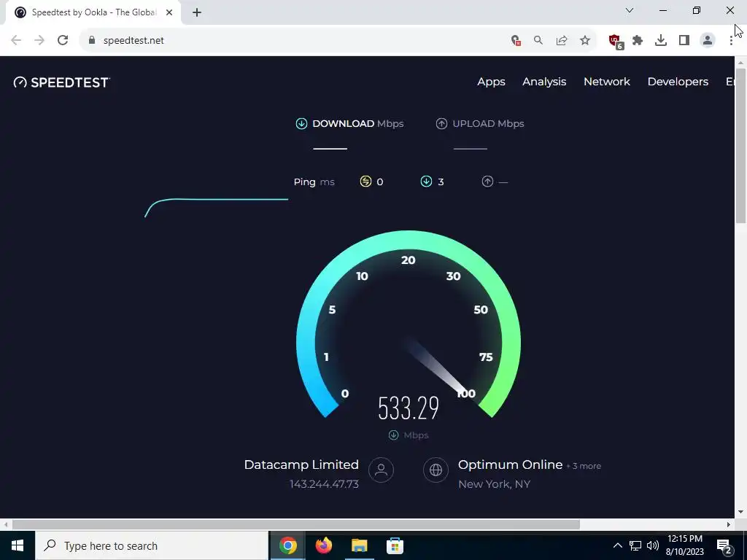Click the IP address 143.244.47.73
Viewport: 747px width, 560px height.
pos(324,484)
